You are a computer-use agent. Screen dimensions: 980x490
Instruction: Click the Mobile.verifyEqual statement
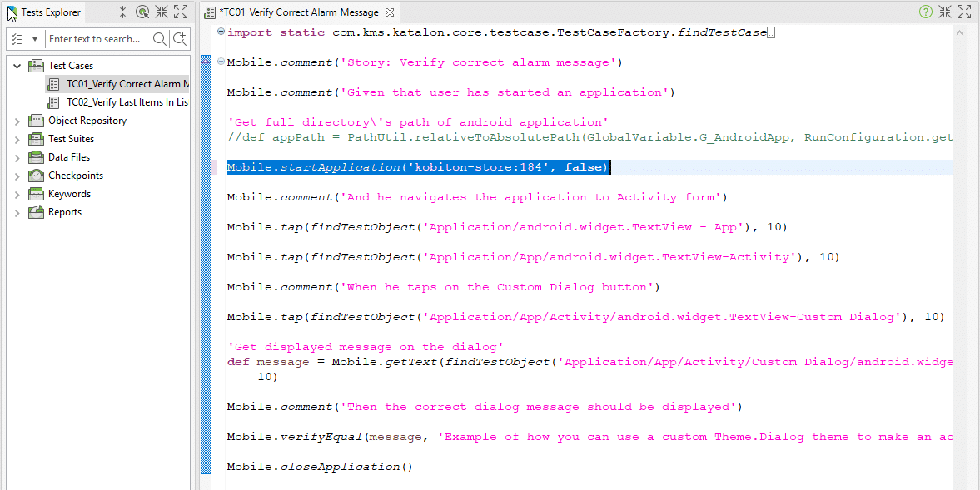coord(589,437)
